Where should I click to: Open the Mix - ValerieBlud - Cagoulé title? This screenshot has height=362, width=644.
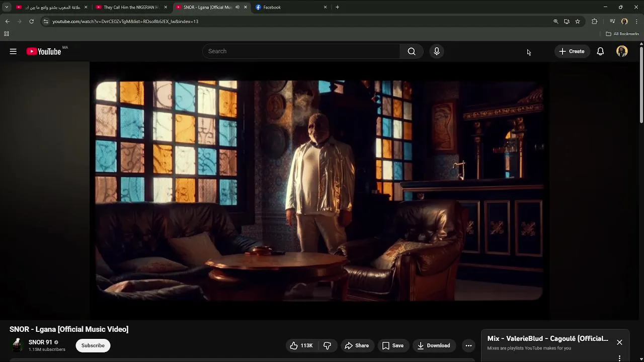pyautogui.click(x=548, y=338)
